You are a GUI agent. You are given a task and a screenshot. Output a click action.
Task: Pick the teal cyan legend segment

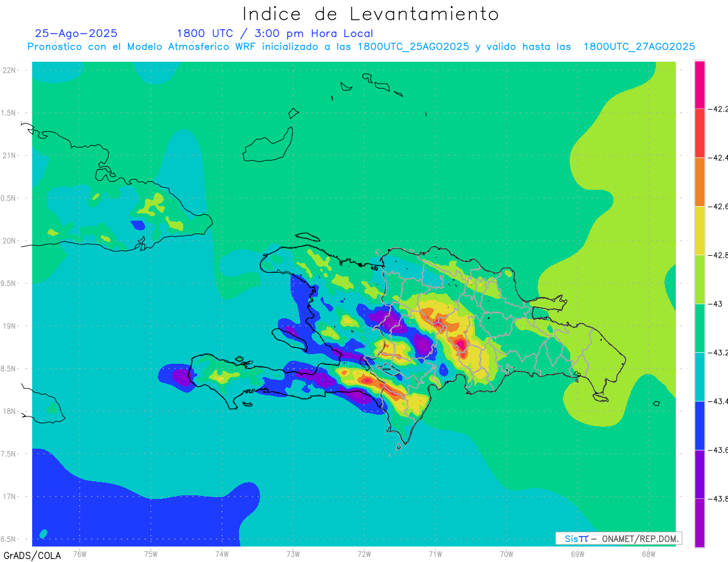[699, 376]
